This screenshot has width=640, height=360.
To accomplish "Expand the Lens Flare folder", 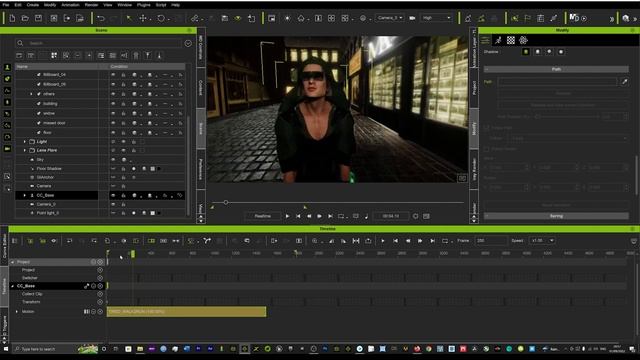I will [24, 150].
